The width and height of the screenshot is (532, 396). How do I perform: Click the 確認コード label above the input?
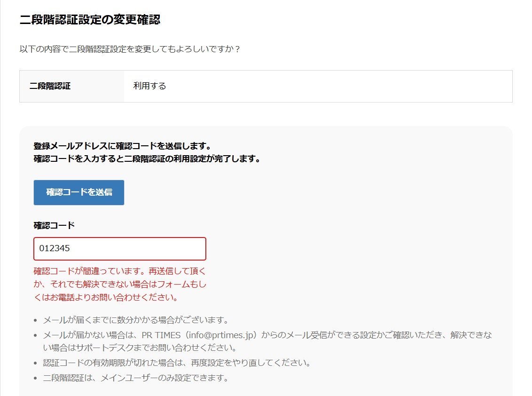[x=54, y=225]
